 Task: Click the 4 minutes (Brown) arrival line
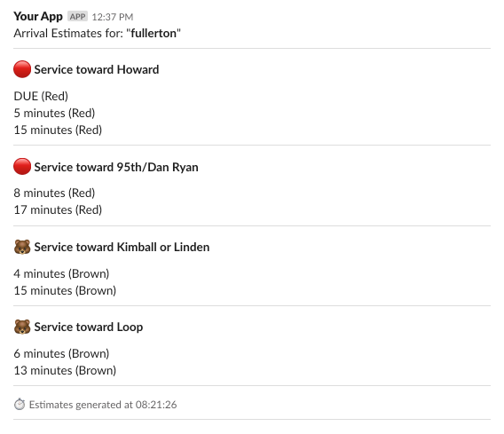click(x=61, y=274)
